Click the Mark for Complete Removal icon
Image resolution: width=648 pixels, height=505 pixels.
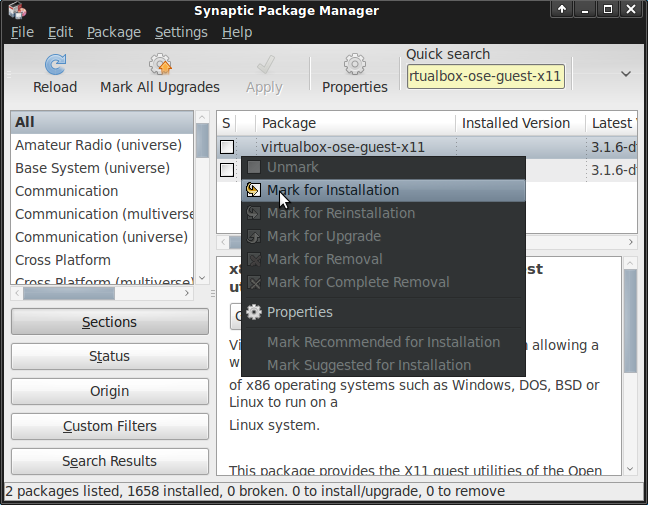tap(254, 283)
